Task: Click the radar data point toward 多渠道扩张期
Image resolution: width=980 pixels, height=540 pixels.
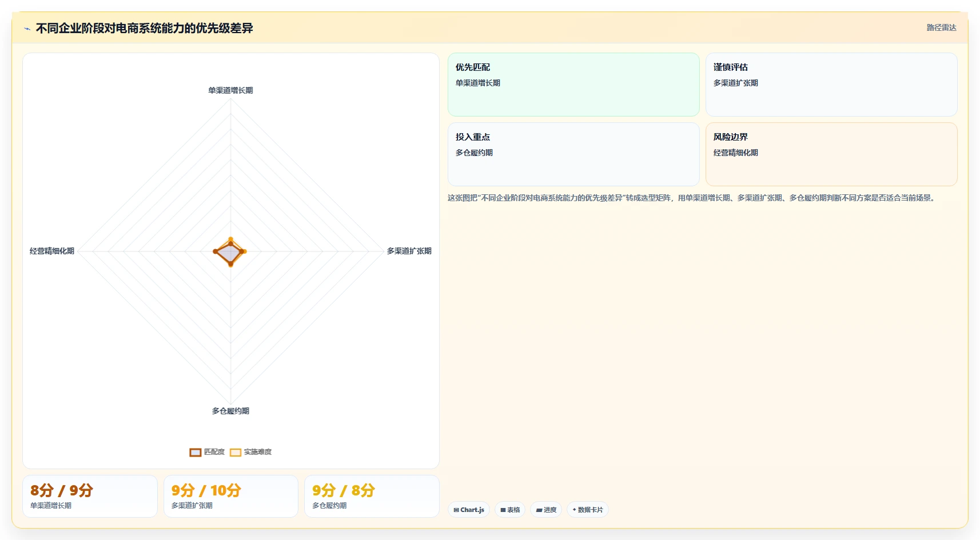Action: click(242, 251)
